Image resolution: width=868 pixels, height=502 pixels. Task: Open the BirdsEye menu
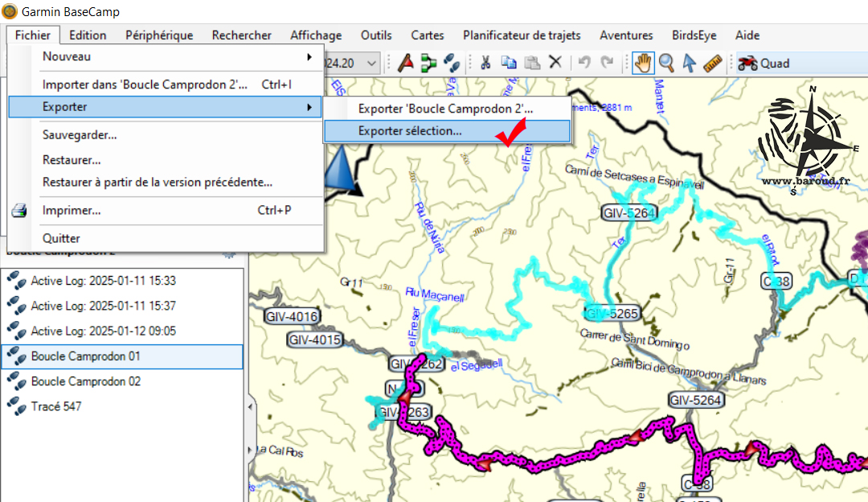694,35
